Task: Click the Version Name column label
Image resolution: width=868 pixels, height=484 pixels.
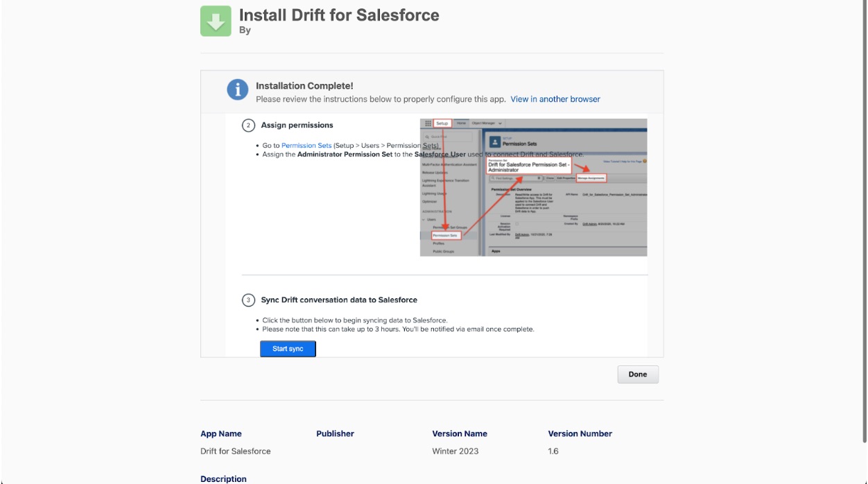Action: pos(460,434)
